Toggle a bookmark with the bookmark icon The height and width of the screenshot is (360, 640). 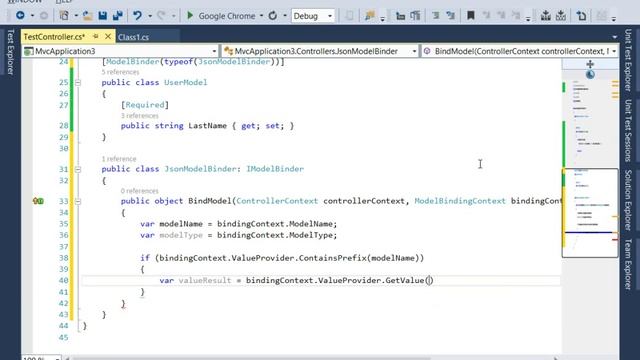pyautogui.click(x=471, y=16)
